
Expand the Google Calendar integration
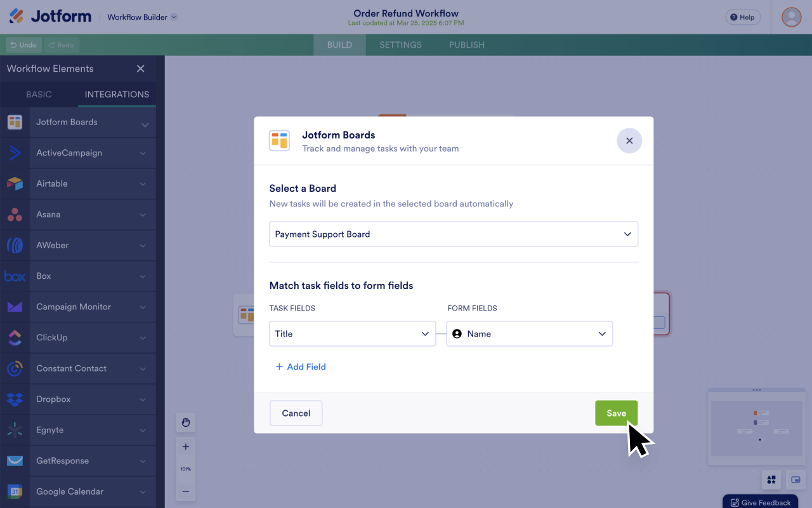143,492
